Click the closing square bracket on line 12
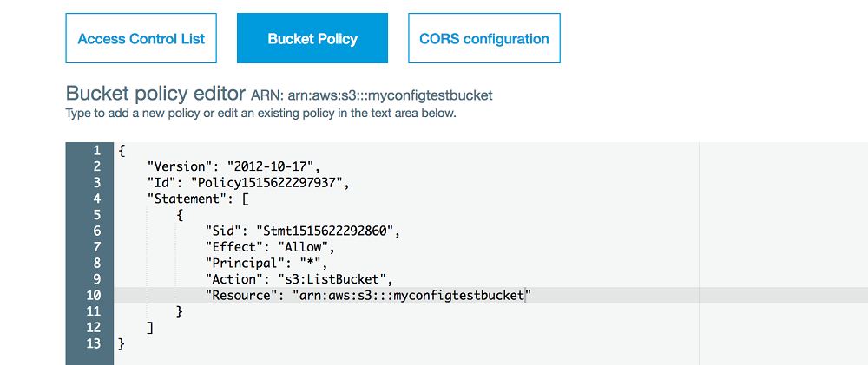 click(151, 328)
